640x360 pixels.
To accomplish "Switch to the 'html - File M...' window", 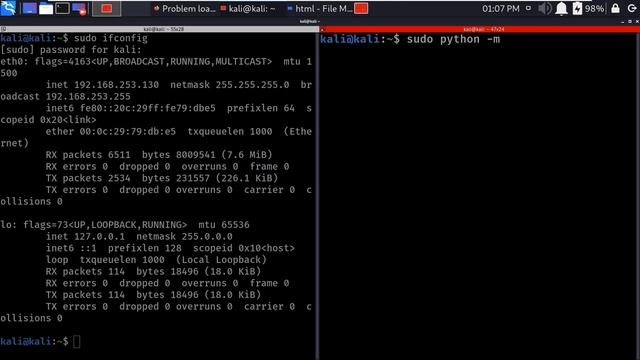I will [320, 9].
